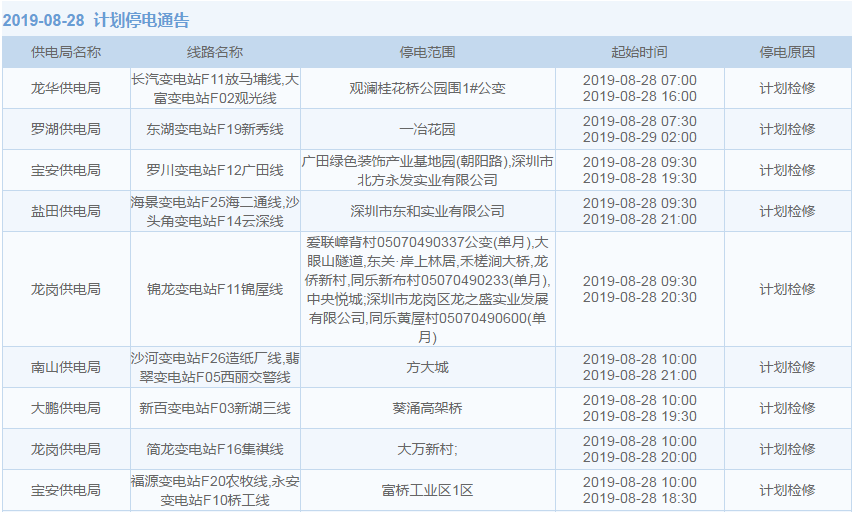Click the 锦龙变电站F11锦屋线 line cell
Image resolution: width=853 pixels, height=512 pixels.
215,289
